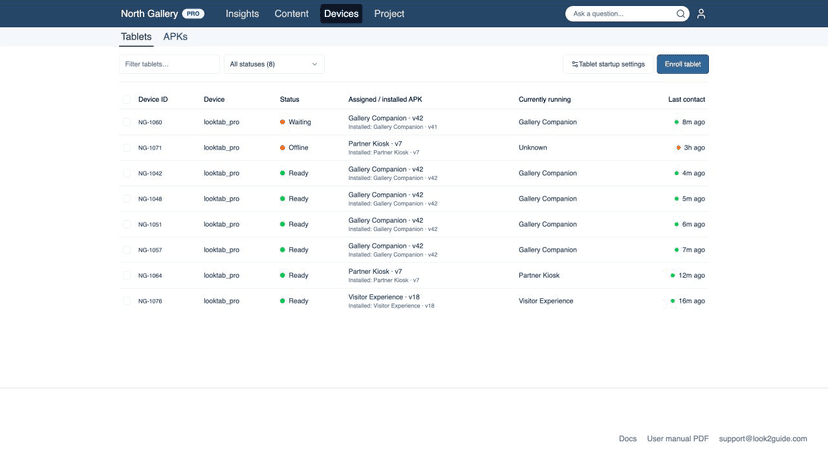Click the Currently running column header
Screen dimensions: 828x466
point(544,99)
